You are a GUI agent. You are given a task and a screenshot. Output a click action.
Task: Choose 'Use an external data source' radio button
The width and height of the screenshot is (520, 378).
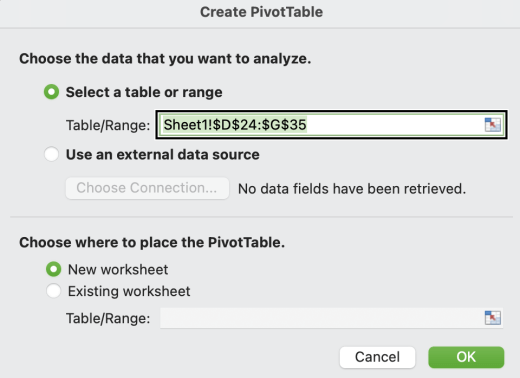coord(51,154)
